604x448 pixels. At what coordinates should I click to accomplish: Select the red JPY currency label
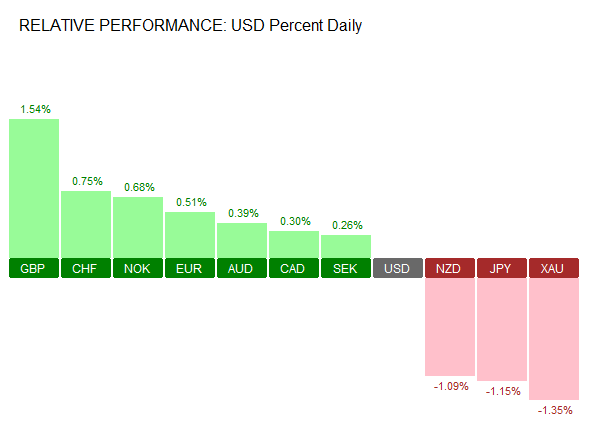point(502,269)
